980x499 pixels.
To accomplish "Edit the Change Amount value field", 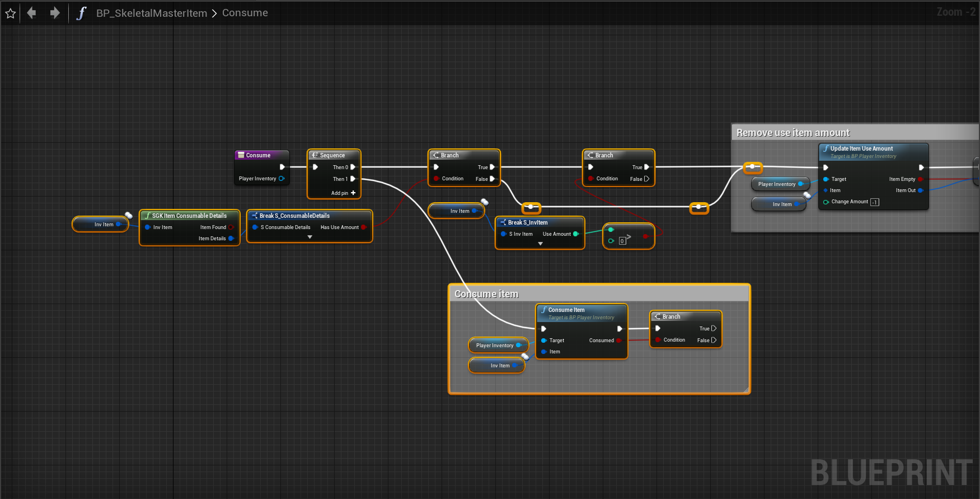I will (875, 202).
